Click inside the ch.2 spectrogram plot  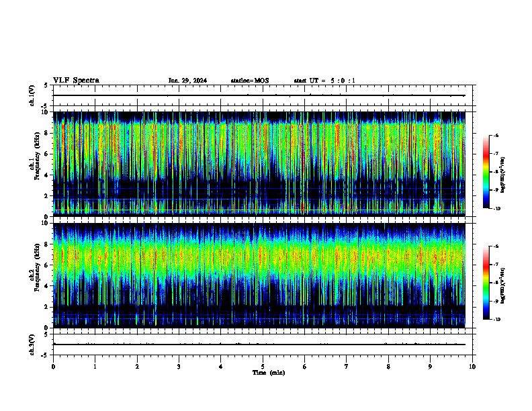(259, 275)
